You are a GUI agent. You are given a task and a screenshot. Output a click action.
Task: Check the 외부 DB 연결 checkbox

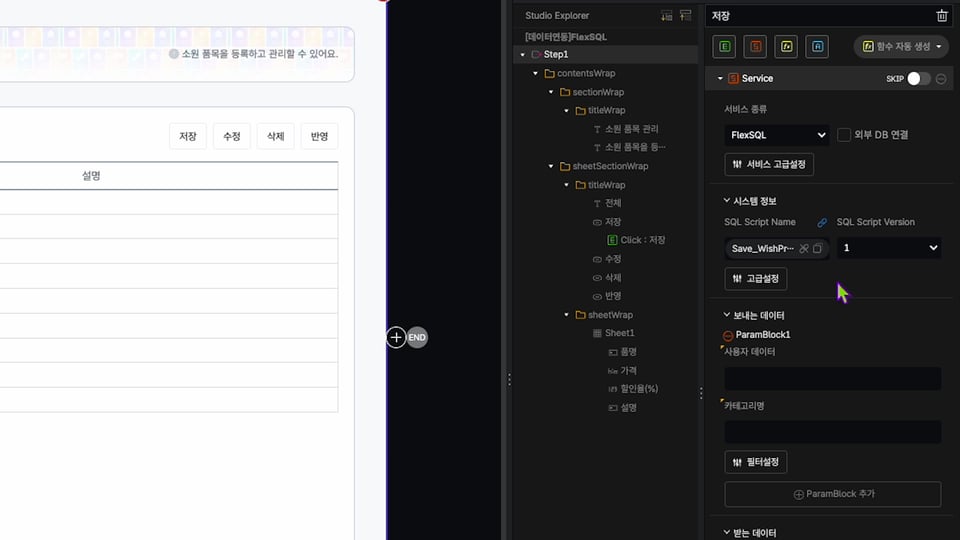pos(844,135)
